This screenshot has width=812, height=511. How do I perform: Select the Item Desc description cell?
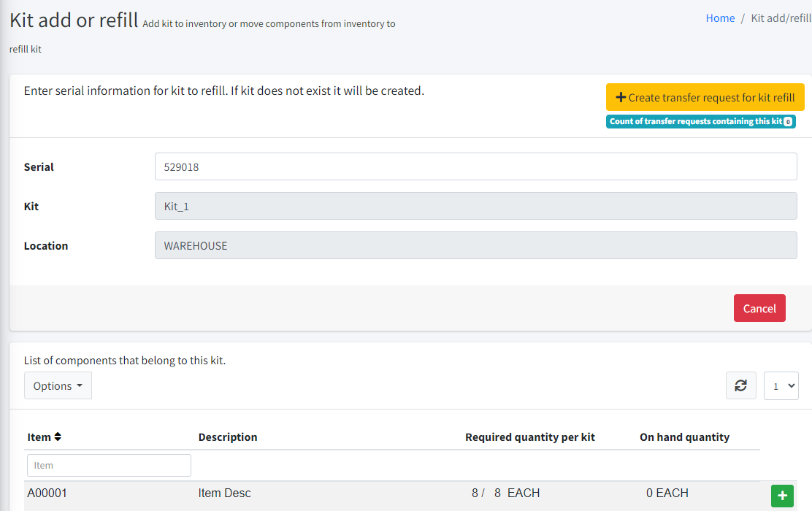[x=224, y=493]
